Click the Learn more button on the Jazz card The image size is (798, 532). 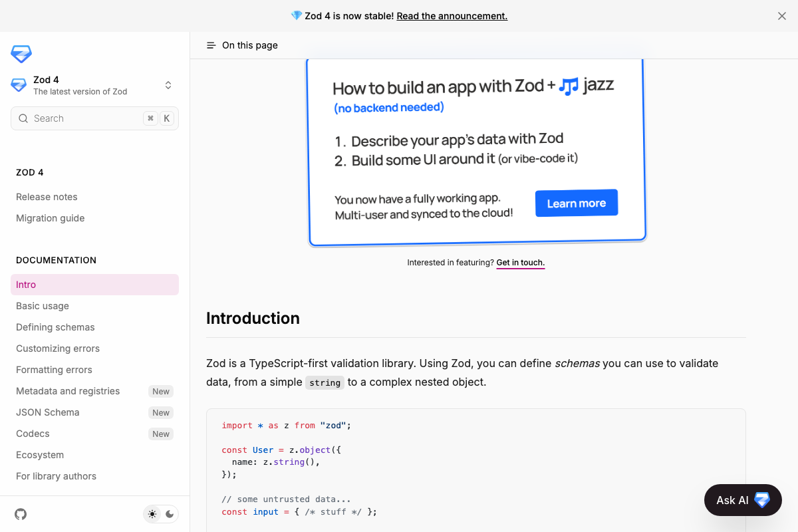(x=576, y=203)
